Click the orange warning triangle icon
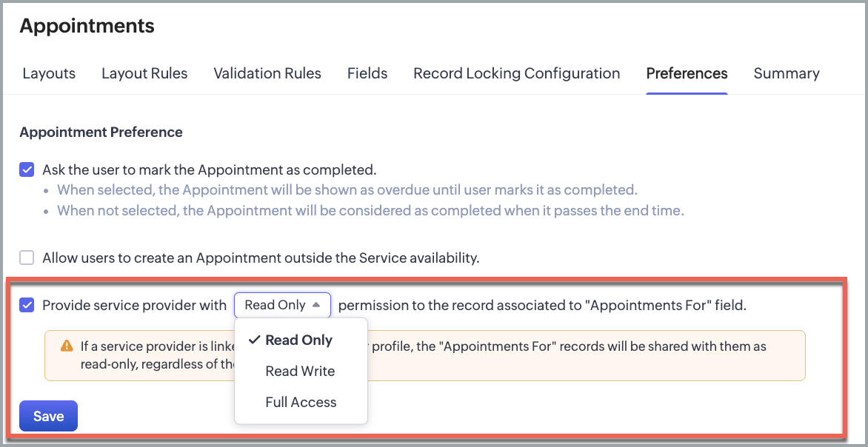Viewport: 868px width, 447px height. [x=67, y=346]
